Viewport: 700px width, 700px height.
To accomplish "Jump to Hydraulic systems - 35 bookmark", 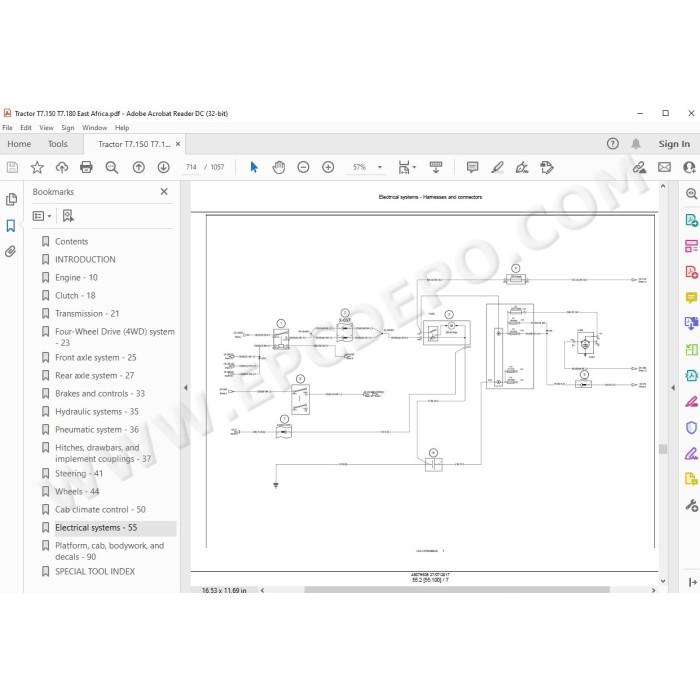I will click(x=97, y=412).
